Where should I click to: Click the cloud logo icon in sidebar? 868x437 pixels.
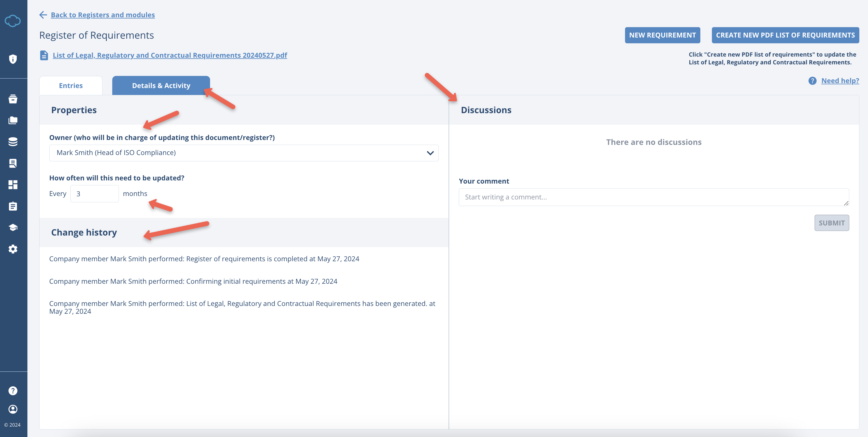tap(13, 21)
